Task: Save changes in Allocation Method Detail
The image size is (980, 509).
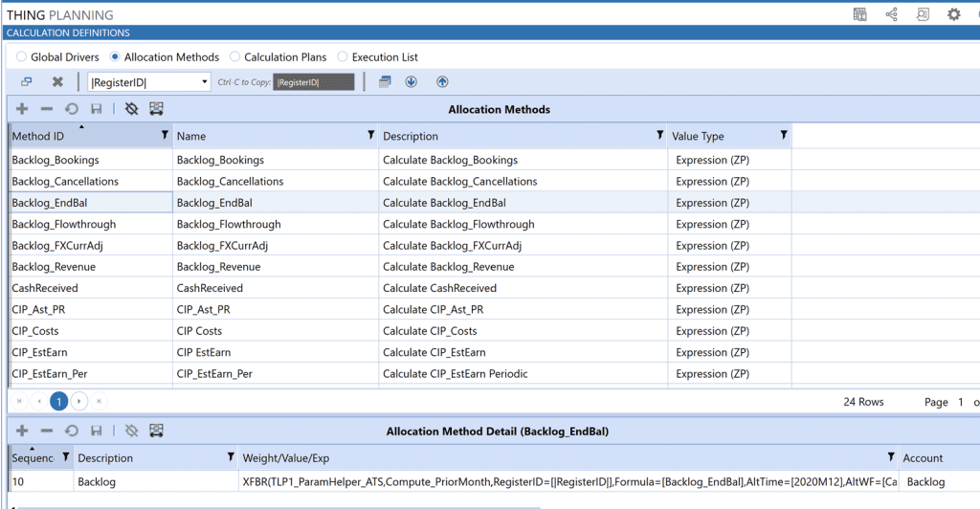Action: point(97,431)
